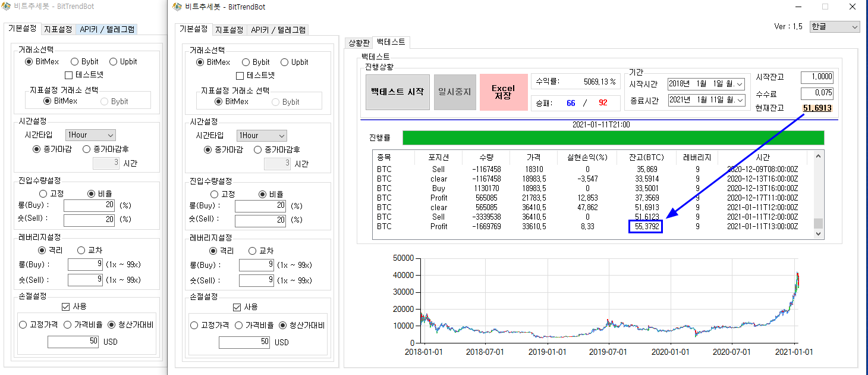868x375 pixels.
Task: Edit 롱(Buy) leverage field in front window
Action: pyautogui.click(x=257, y=265)
